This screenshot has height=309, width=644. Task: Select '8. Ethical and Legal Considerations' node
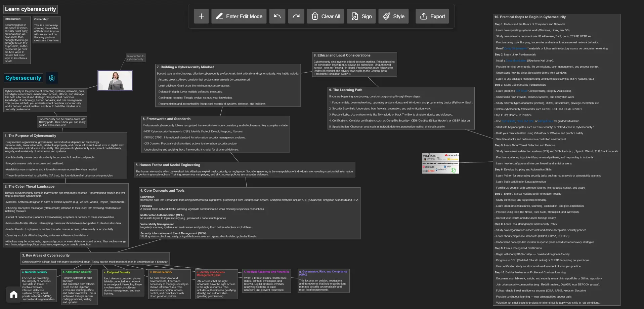click(354, 64)
